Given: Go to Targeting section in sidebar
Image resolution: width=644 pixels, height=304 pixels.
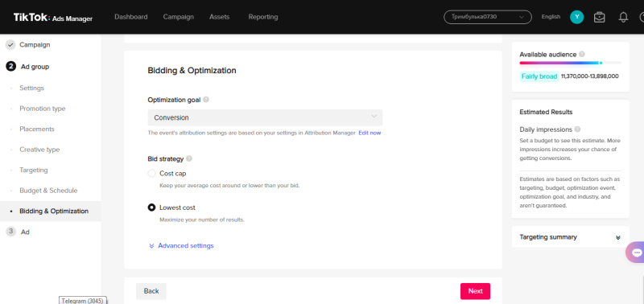Looking at the screenshot, I should (x=34, y=170).
